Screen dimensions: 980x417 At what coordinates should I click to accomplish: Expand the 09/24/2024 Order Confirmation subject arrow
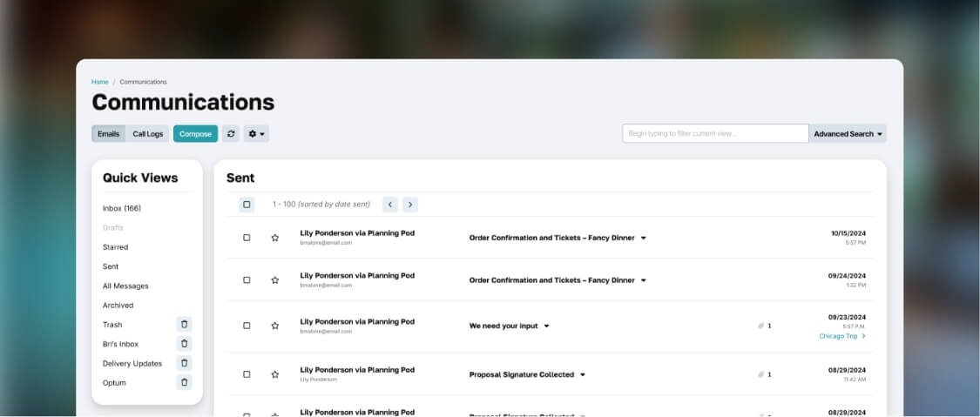point(643,280)
